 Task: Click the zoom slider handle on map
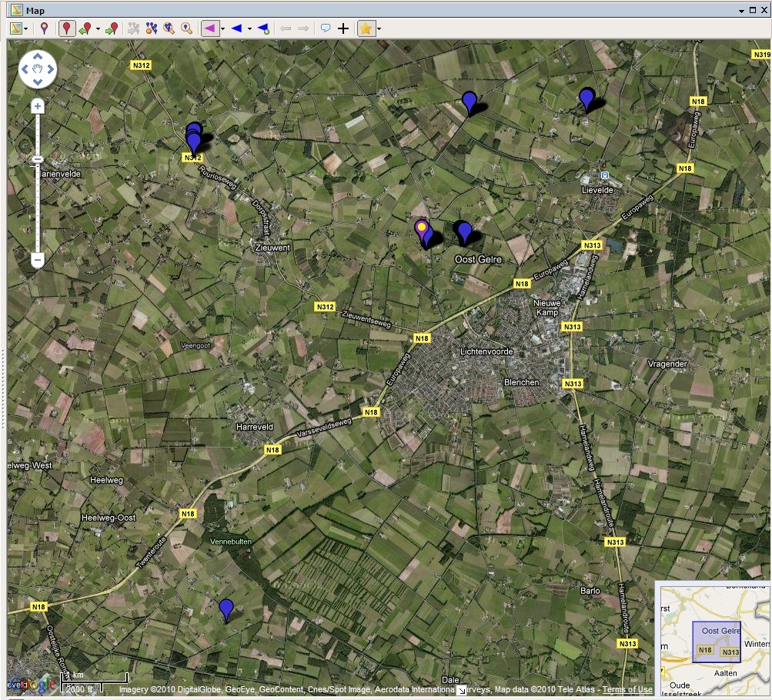point(37,159)
